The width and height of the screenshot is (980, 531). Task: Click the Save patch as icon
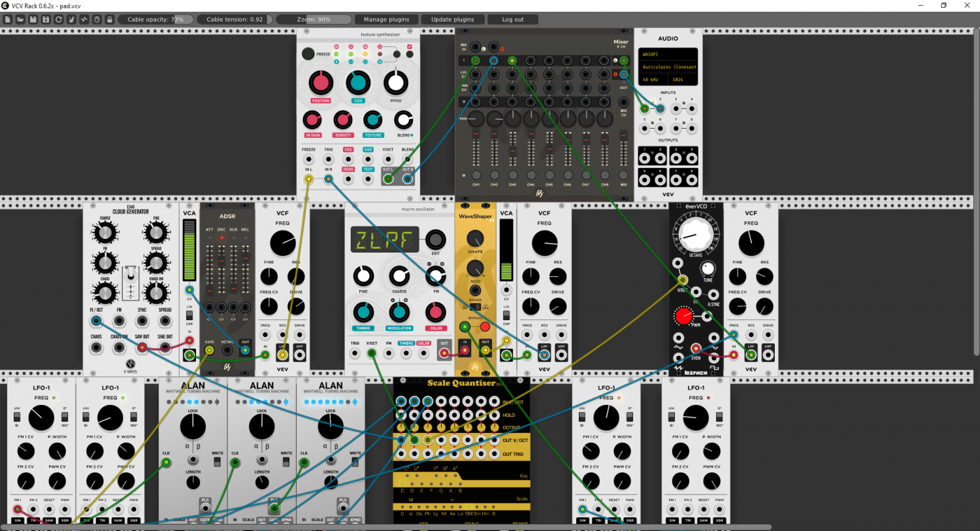tap(46, 20)
